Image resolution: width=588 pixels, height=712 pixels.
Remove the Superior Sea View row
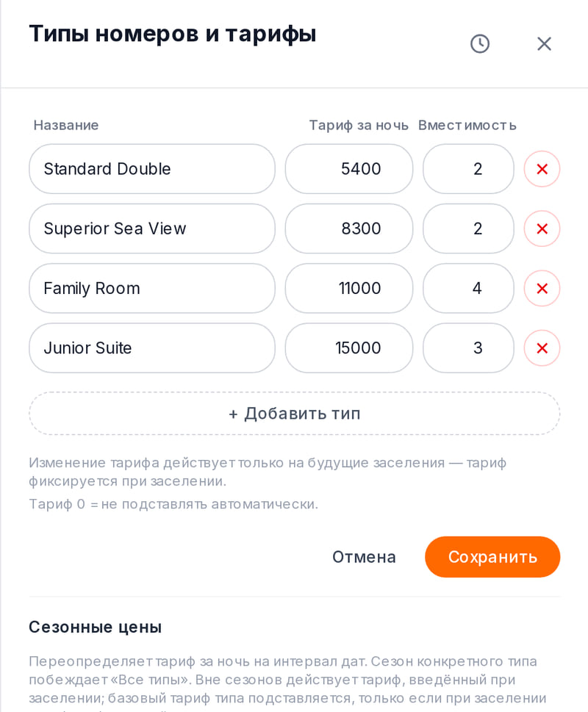(x=542, y=229)
